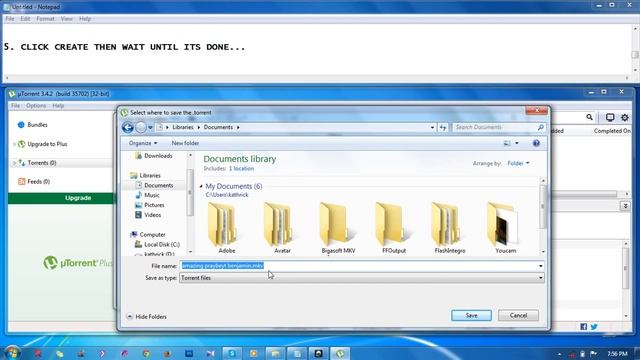Click Hide Folders
The height and width of the screenshot is (360, 640).
coord(147,317)
